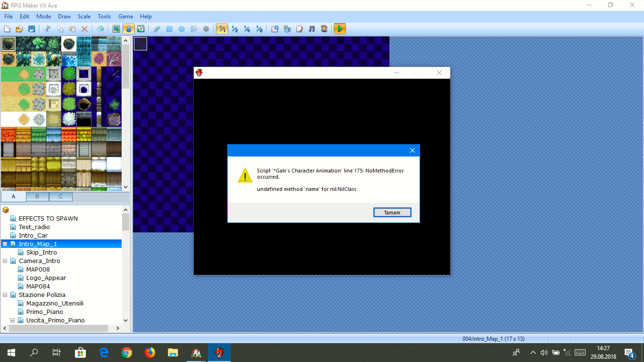Open the Sound Test music icon
The image size is (644, 362).
[x=312, y=29]
